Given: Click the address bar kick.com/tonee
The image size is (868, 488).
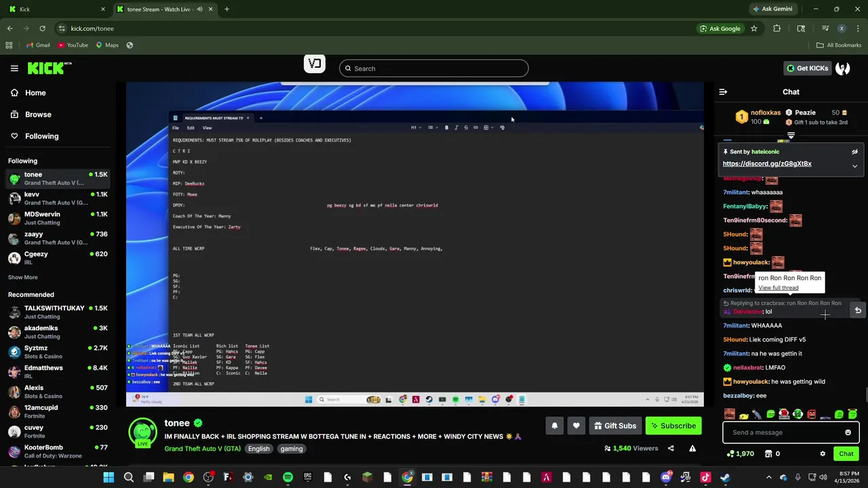Looking at the screenshot, I should (92, 28).
